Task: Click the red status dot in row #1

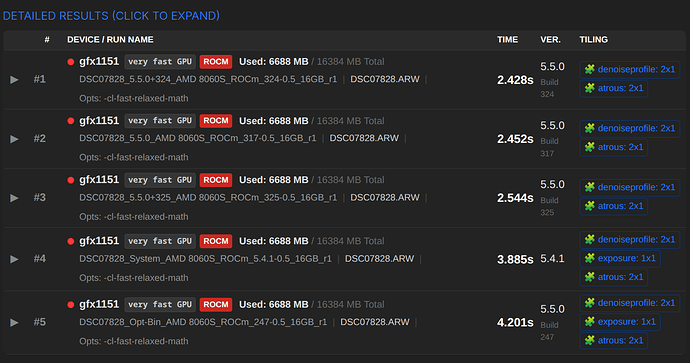Action: 70,62
